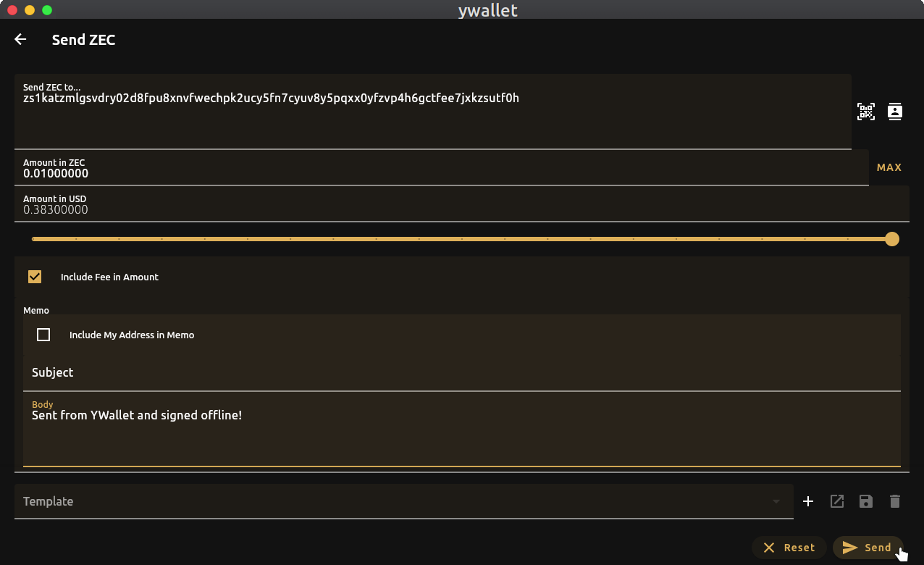Add a new template with plus icon
The height and width of the screenshot is (565, 924).
coord(808,501)
